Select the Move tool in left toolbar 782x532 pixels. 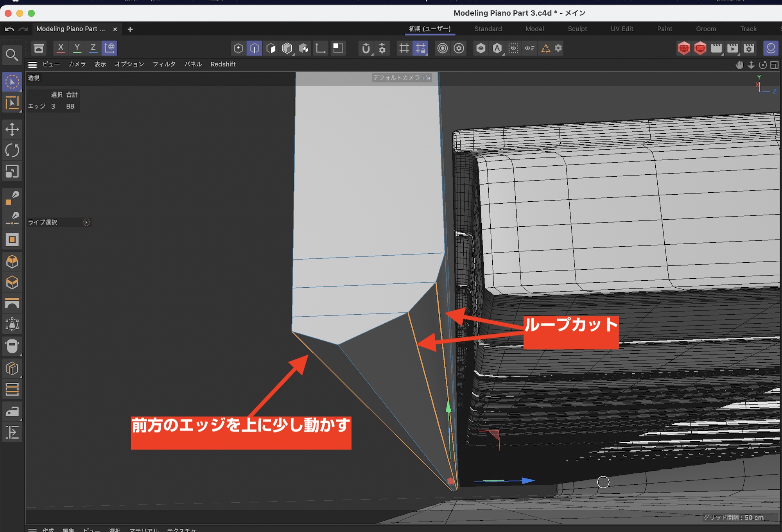[x=12, y=129]
